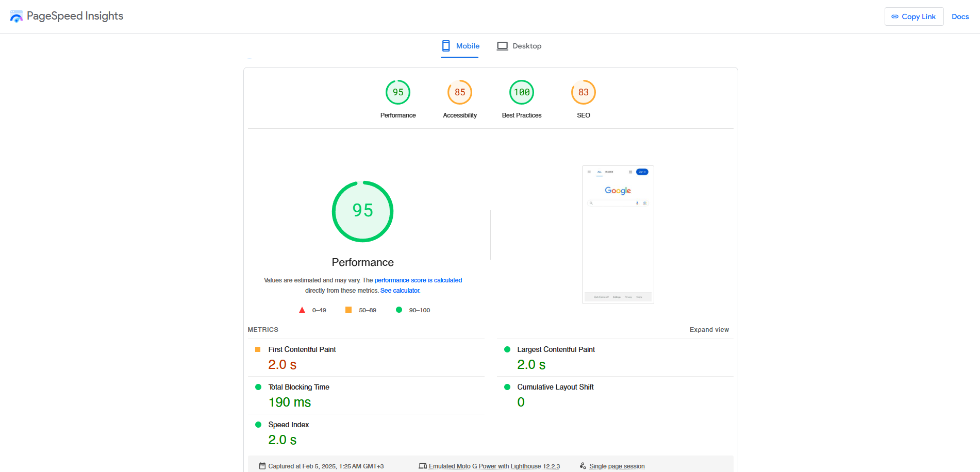Image resolution: width=980 pixels, height=472 pixels.
Task: Click the First Contentful Paint status square
Action: coord(258,349)
